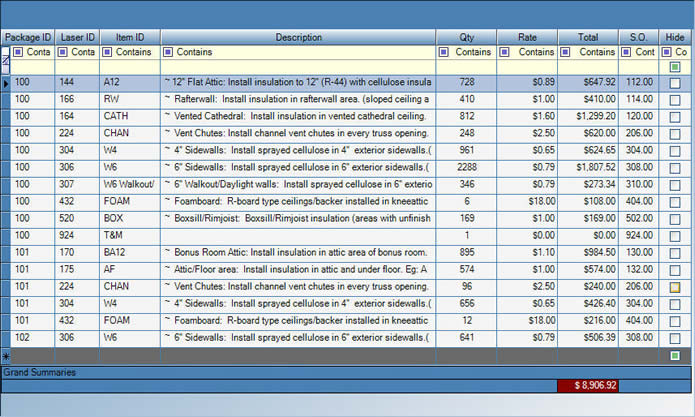The image size is (695, 417).
Task: Click quantity cell '2288'
Action: point(466,168)
